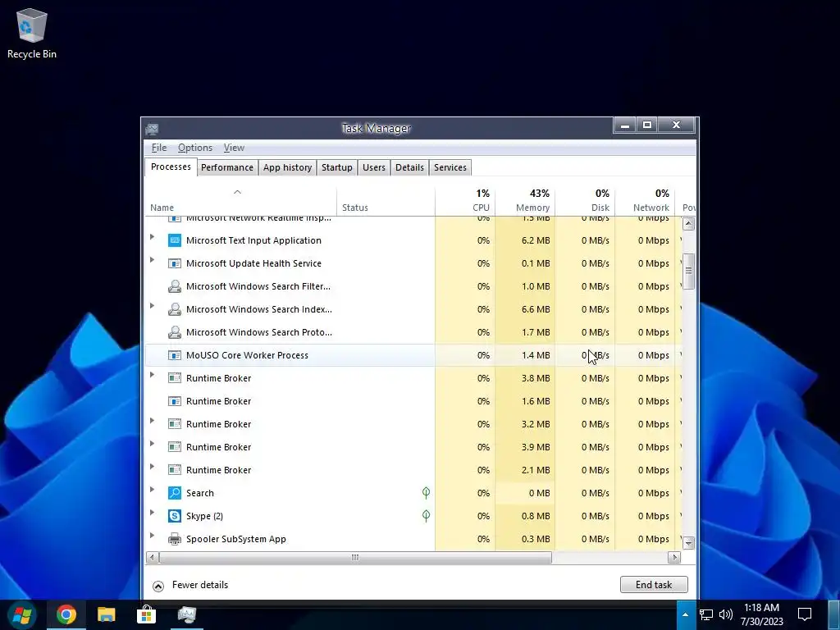Viewport: 840px width, 630px height.
Task: Sort by the Disk column header
Action: [x=585, y=200]
